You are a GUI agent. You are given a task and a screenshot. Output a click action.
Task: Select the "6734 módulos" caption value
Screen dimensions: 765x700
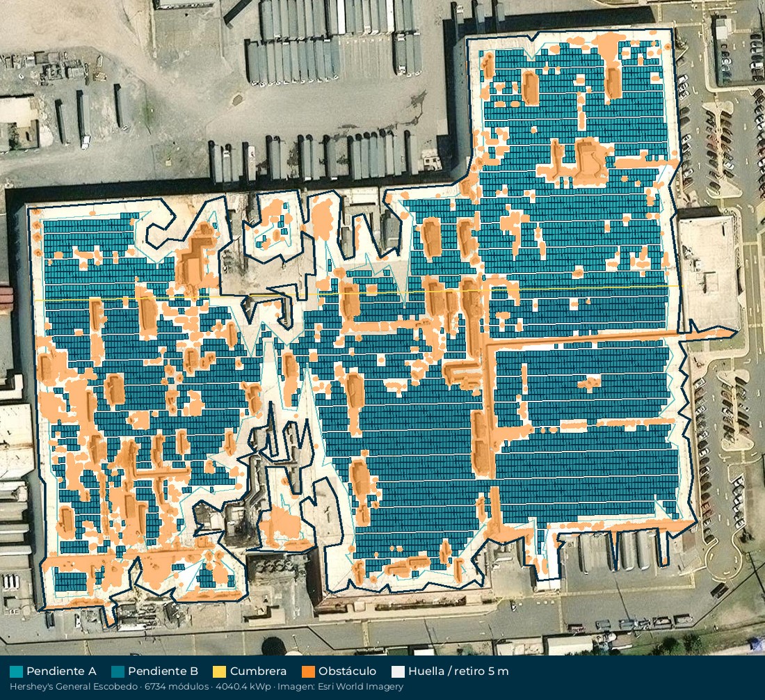coord(177,687)
